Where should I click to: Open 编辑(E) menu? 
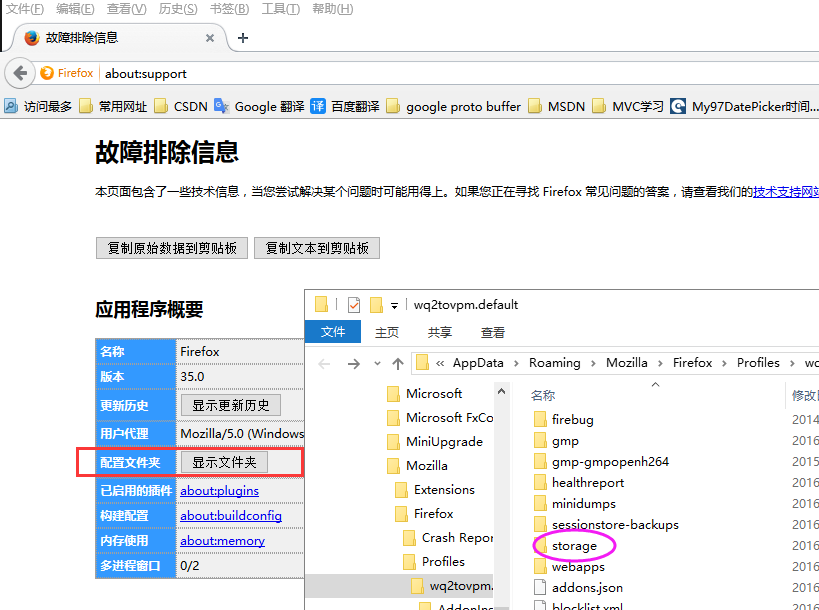[x=75, y=9]
